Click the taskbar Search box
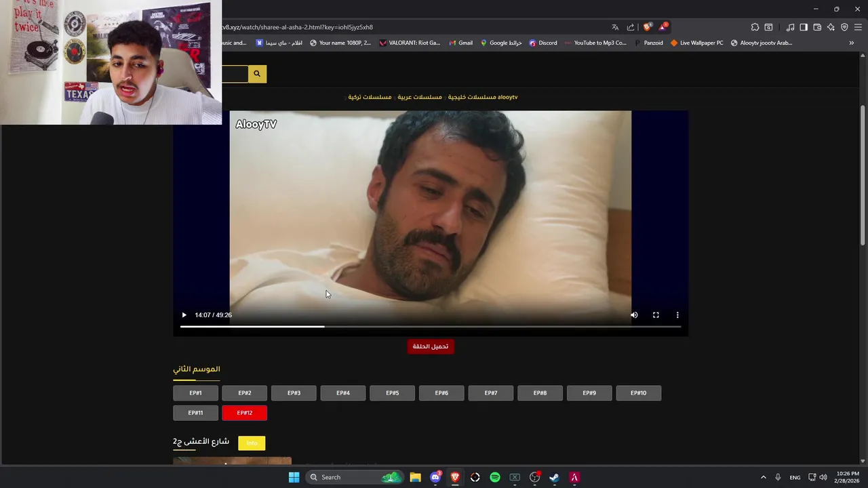The image size is (868, 488). (354, 477)
